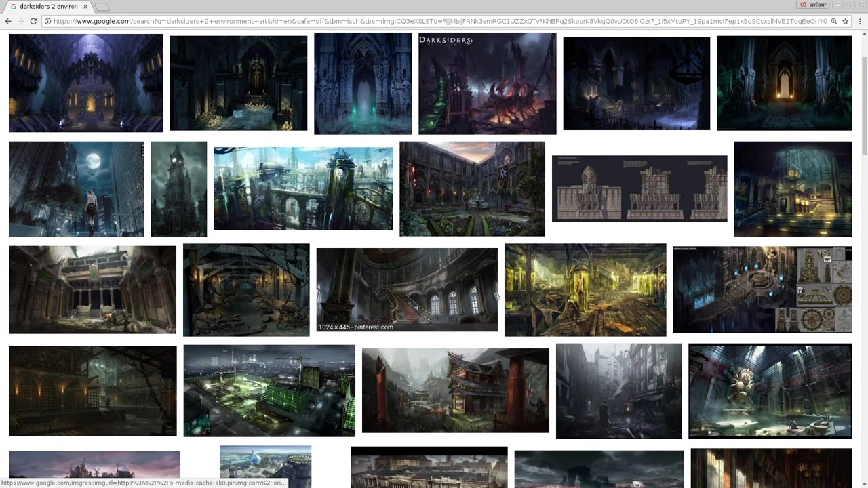The image size is (868, 488).
Task: Open the green corridor with orange doorway image
Action: point(785,83)
